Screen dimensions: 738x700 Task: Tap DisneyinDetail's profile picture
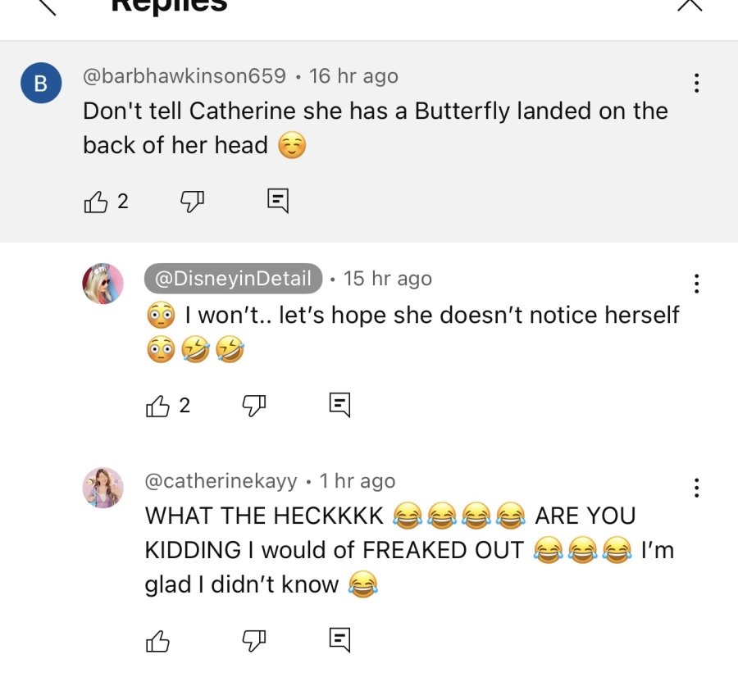[x=103, y=284]
